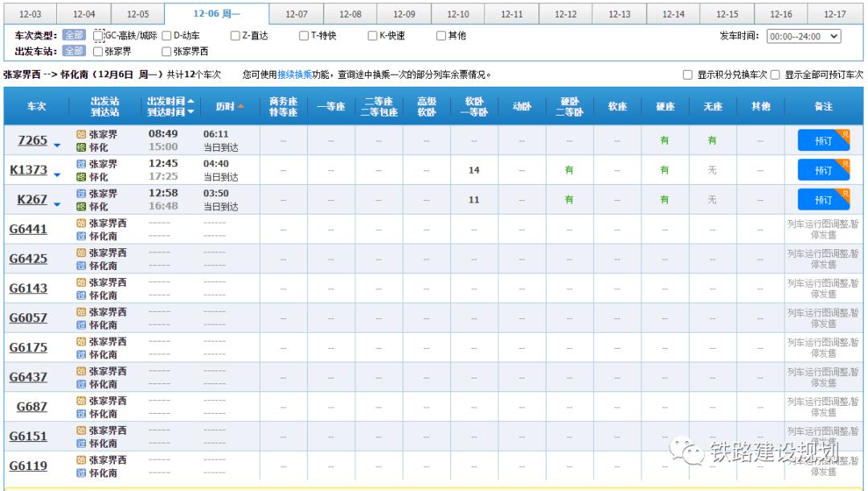The height and width of the screenshot is (491, 868).
Task: Click the sort arrow on the 历时 column
Action: tap(241, 105)
